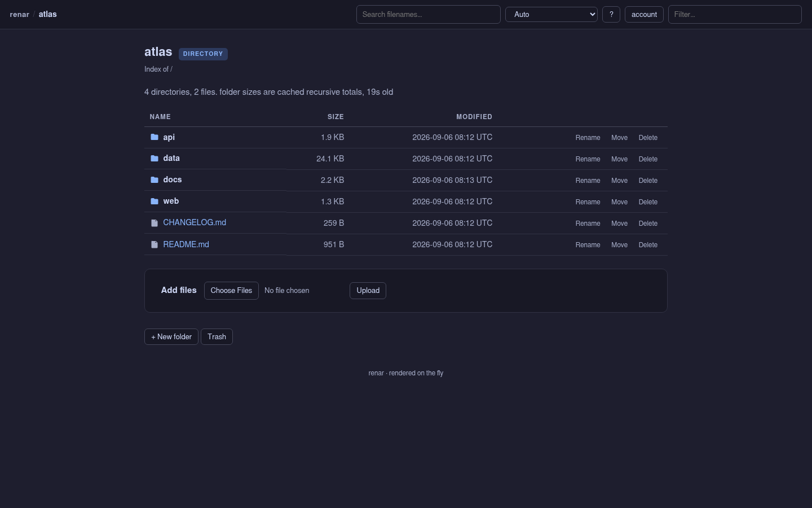Click the api folder icon
812x508 pixels.
(155, 137)
